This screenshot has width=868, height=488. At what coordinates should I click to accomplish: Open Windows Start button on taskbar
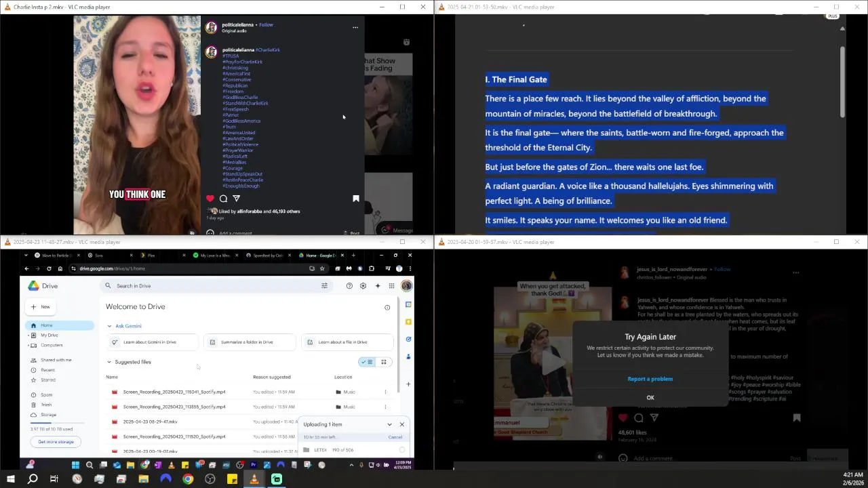10,479
